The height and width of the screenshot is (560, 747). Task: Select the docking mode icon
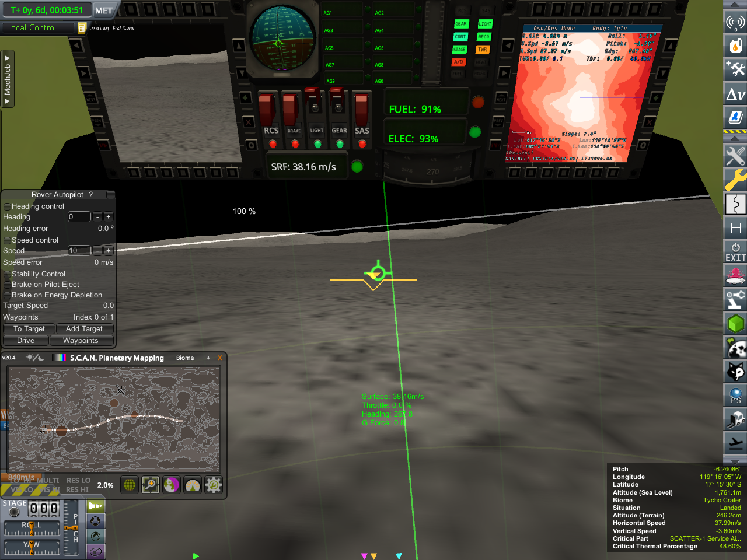click(x=95, y=521)
